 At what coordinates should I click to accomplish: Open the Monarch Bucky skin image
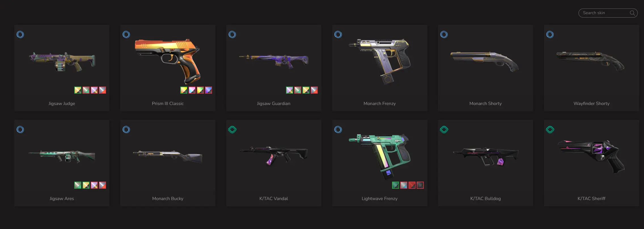168,156
